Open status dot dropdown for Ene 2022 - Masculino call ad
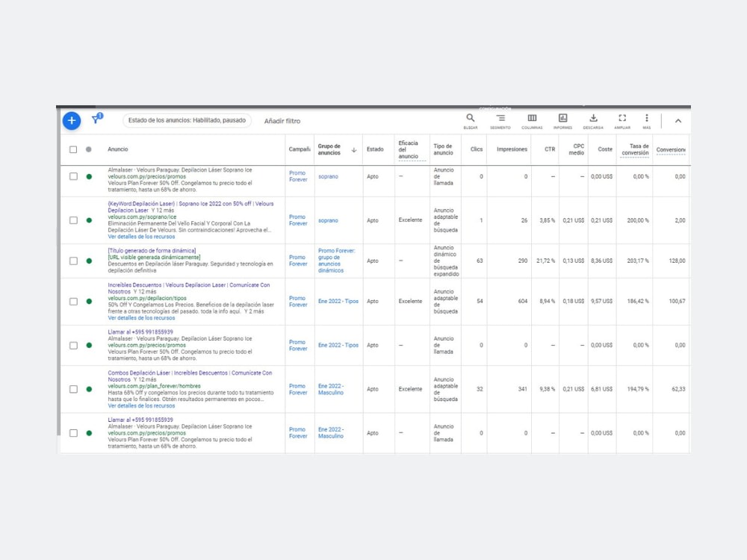Screen dimensions: 747x560 coord(89,433)
